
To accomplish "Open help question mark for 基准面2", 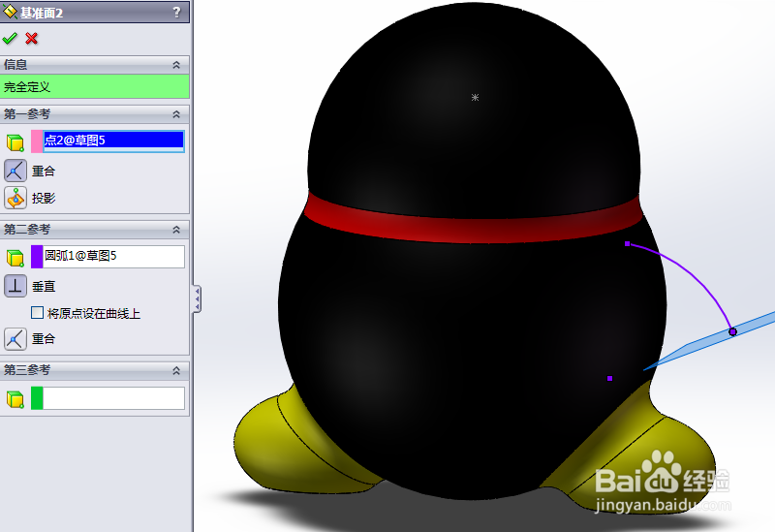I will click(177, 13).
